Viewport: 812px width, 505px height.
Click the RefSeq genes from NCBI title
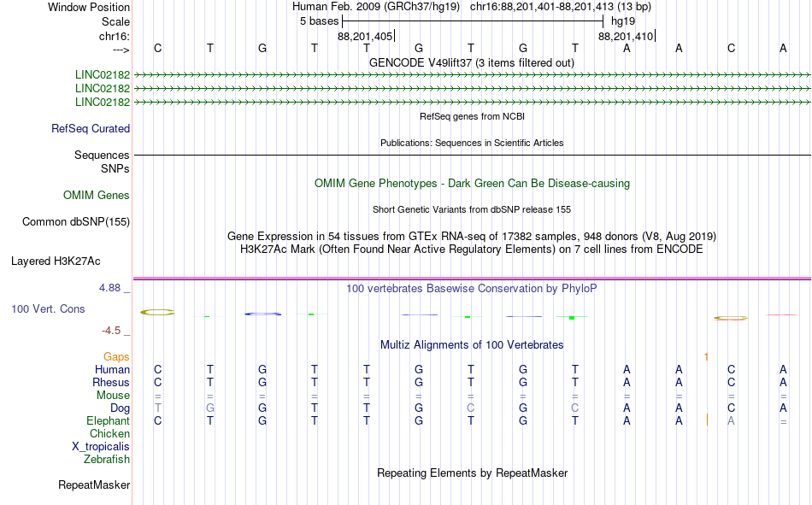(473, 116)
